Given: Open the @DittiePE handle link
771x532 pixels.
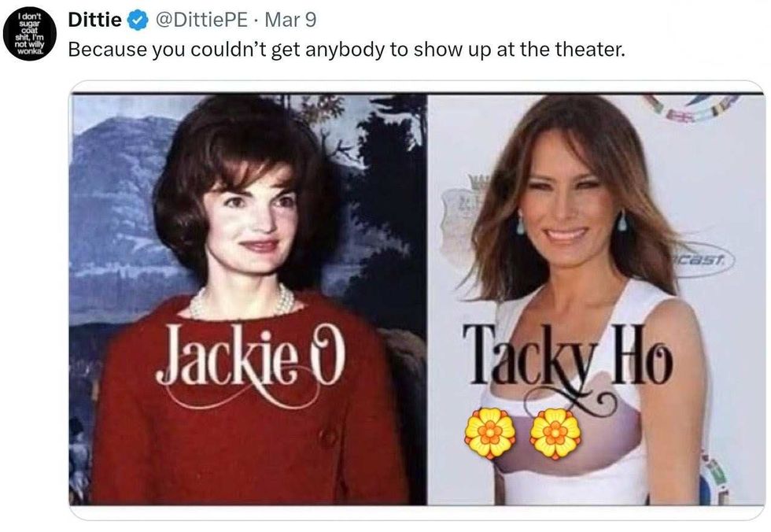Looking at the screenshot, I should tap(201, 20).
